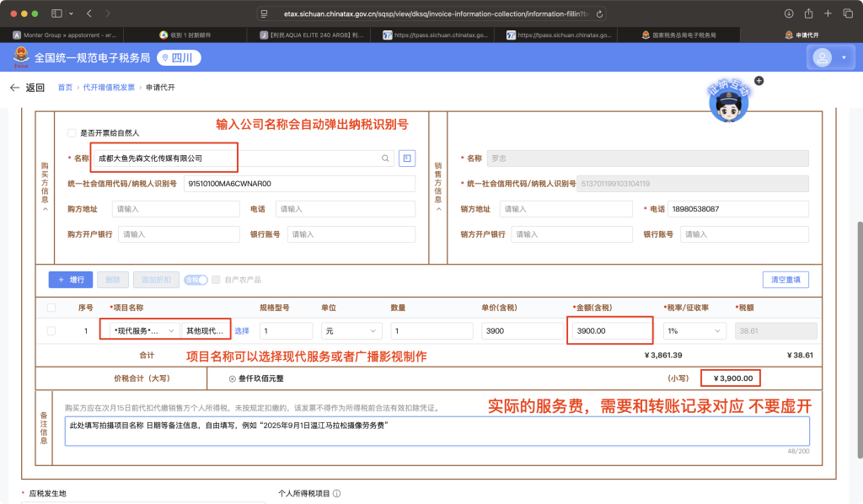The width and height of the screenshot is (863, 504).
Task: Click the search icon in buyer name field
Action: tap(385, 158)
